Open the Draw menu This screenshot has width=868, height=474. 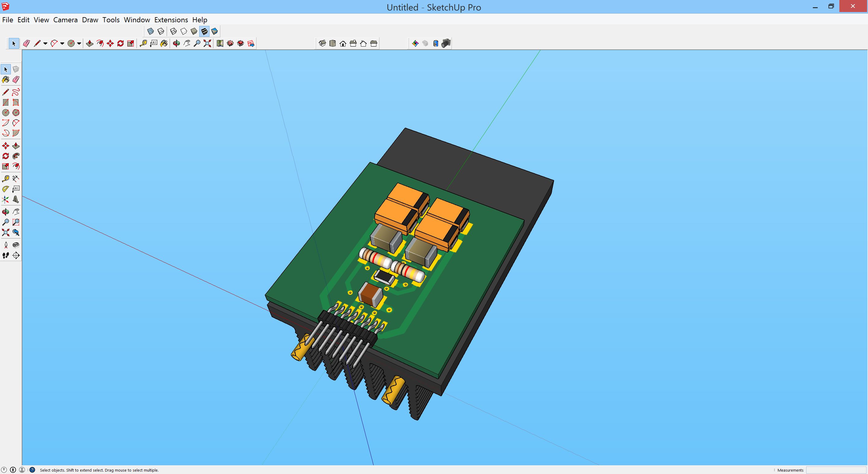[90, 20]
